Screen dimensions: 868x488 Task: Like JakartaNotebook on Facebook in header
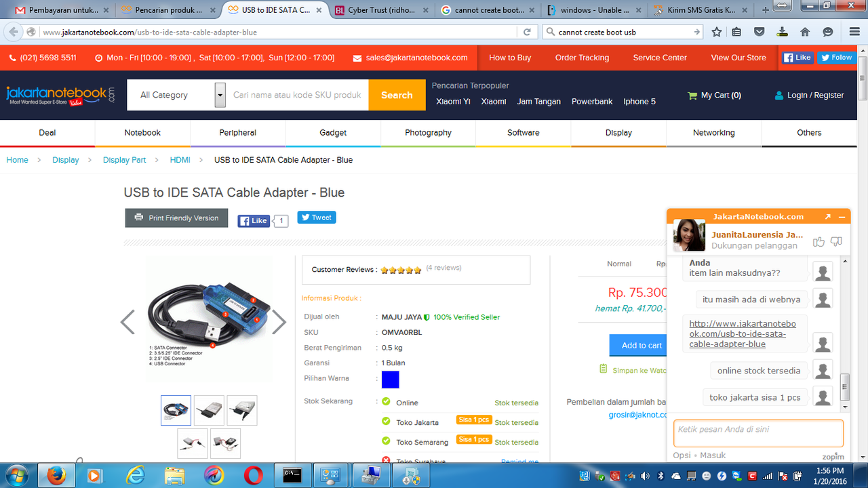[797, 58]
